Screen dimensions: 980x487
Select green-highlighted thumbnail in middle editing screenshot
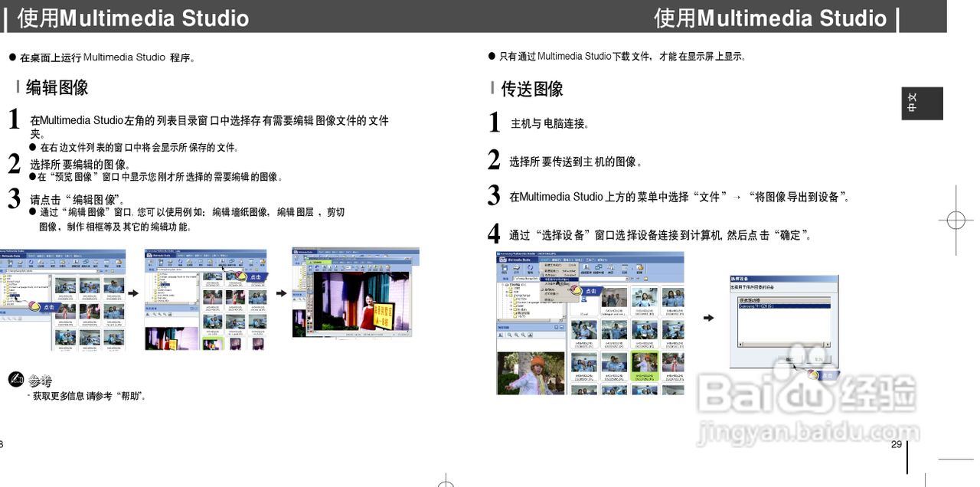[x=213, y=343]
